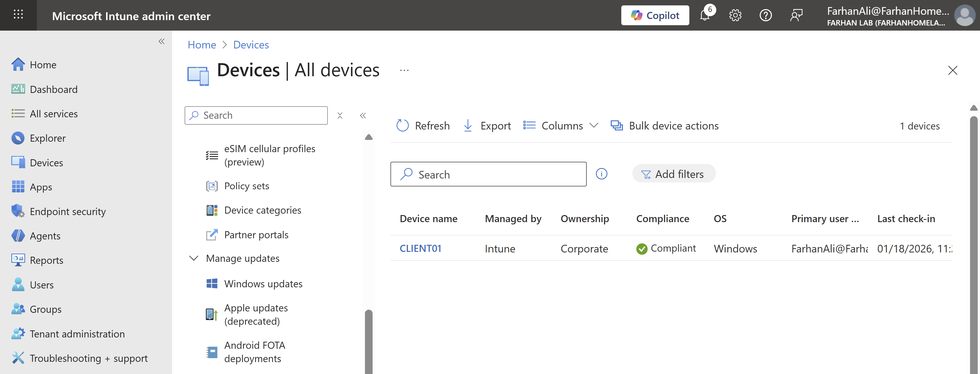Screen dimensions: 980x374
Task: Open the app launcher waffle icon
Action: 18,15
